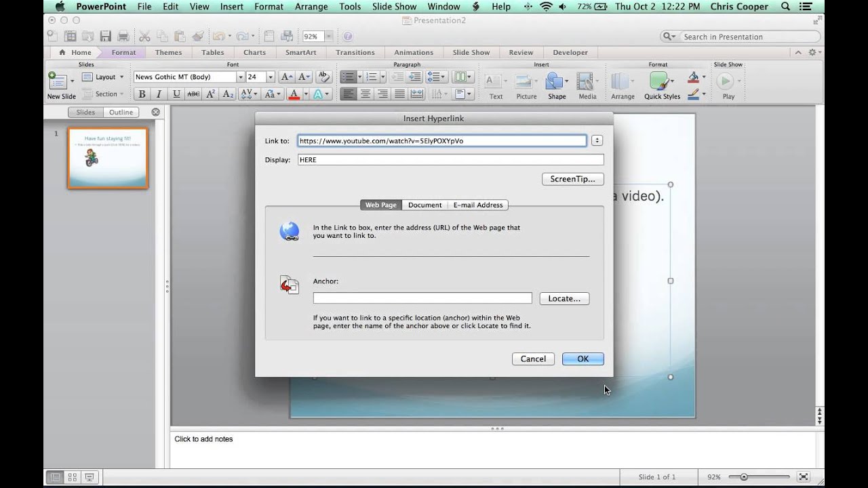868x488 pixels.
Task: Open the font name dropdown arrow
Action: [240, 77]
